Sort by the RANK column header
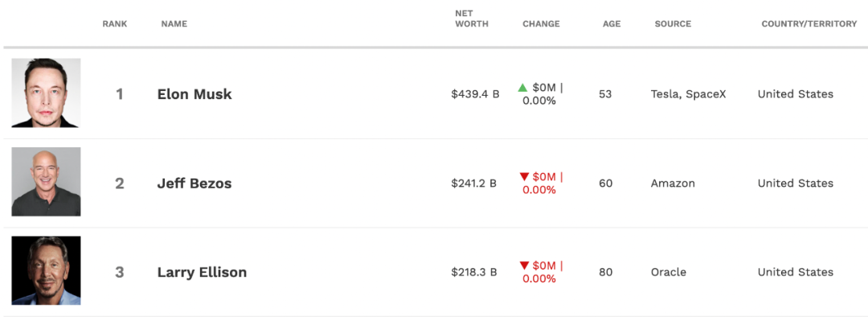868x317 pixels. (x=115, y=24)
